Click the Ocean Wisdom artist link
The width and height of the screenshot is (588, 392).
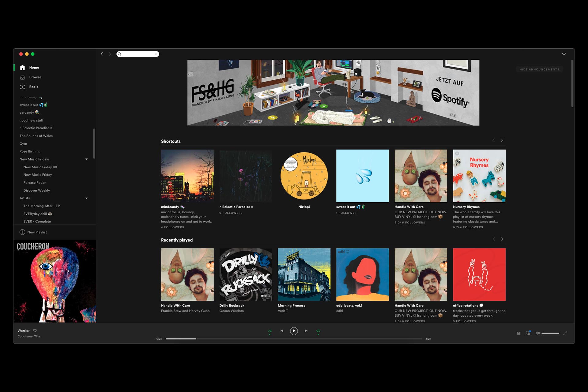pyautogui.click(x=232, y=311)
